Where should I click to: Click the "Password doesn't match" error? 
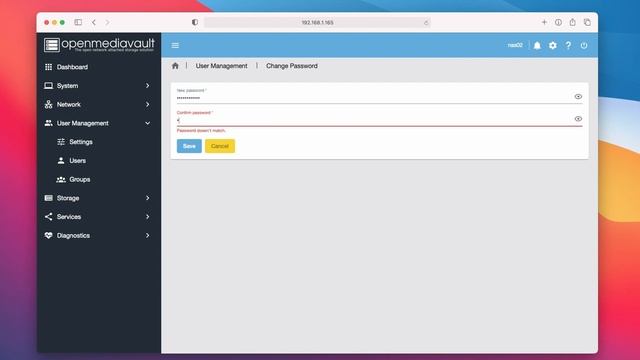tap(201, 131)
